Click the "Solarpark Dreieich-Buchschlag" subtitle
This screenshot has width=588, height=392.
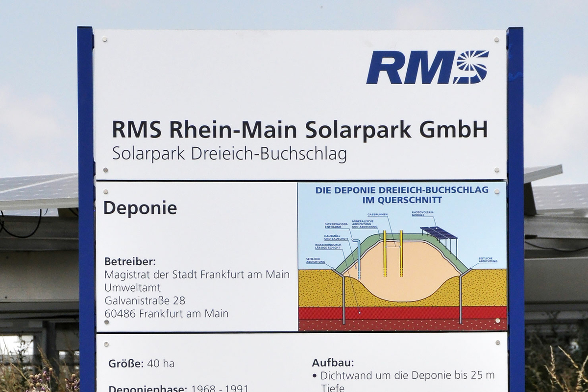coord(229,154)
